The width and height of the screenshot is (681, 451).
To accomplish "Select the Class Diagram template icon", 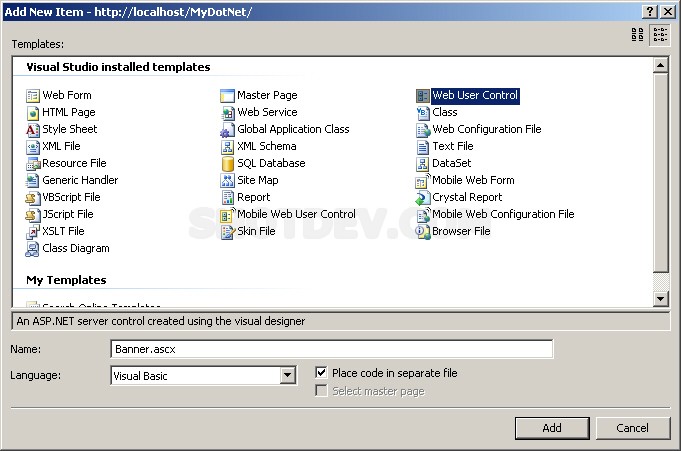I will point(33,248).
